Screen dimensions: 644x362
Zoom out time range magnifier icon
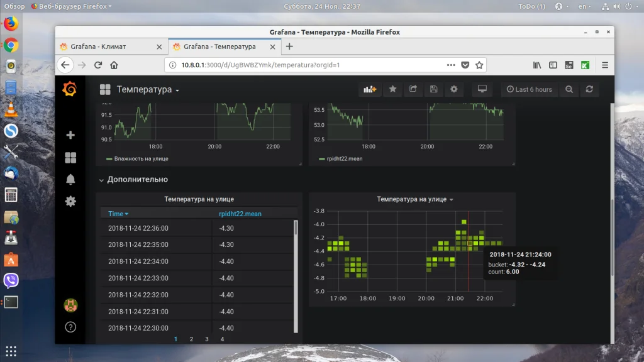tap(569, 89)
